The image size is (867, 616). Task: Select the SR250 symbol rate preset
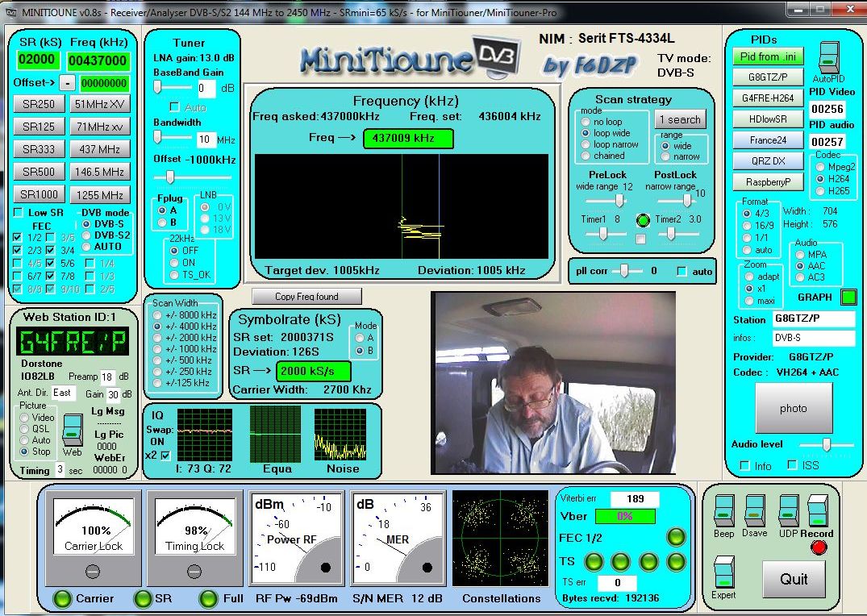tap(39, 104)
